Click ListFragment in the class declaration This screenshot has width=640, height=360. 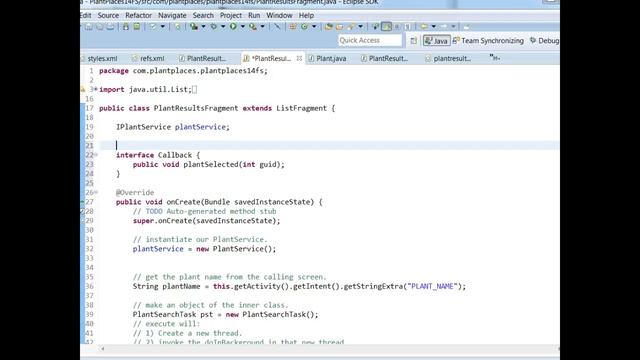302,108
